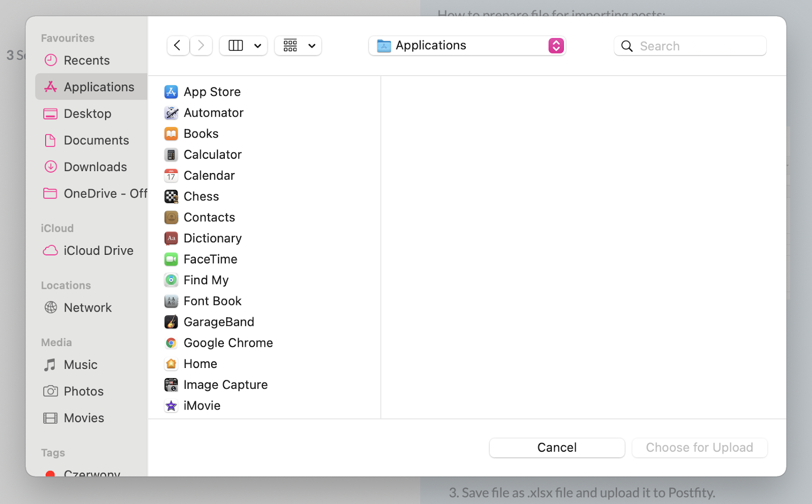Open the Applications location pop-up menu

(x=467, y=46)
